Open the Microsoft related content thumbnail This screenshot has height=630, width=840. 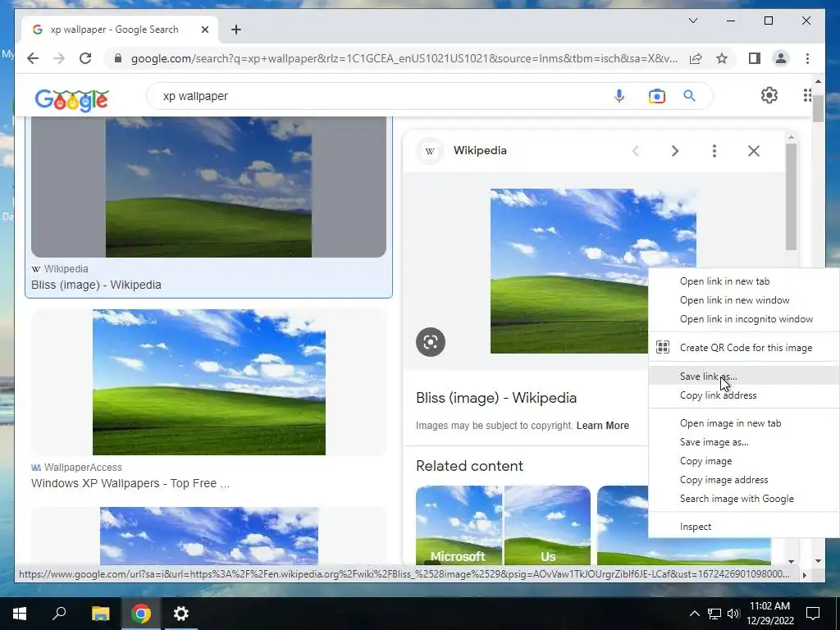click(x=459, y=525)
